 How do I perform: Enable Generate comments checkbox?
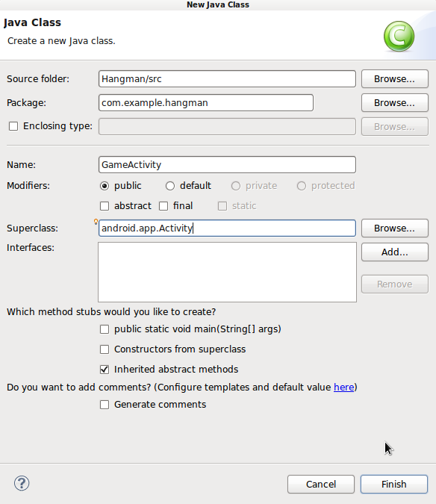(105, 405)
